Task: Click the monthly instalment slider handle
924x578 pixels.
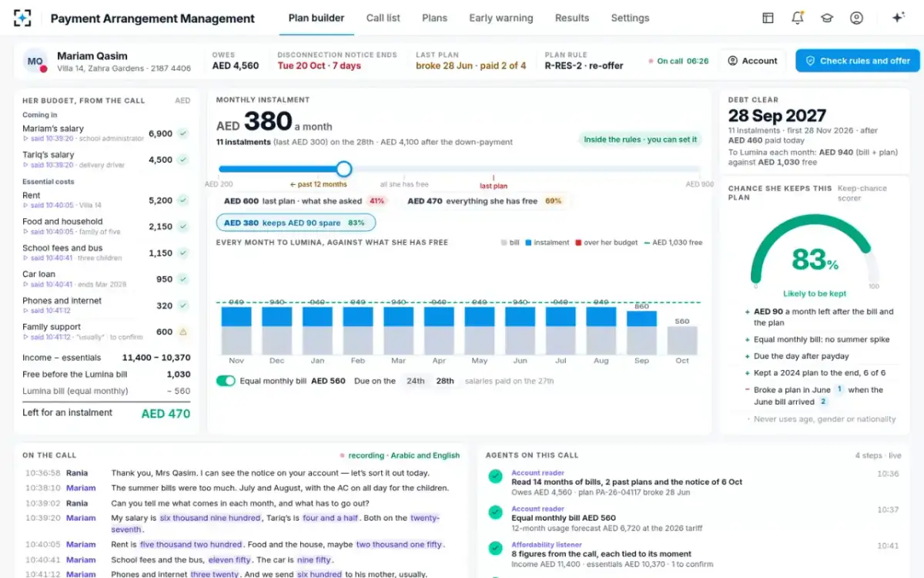Action: [x=344, y=169]
